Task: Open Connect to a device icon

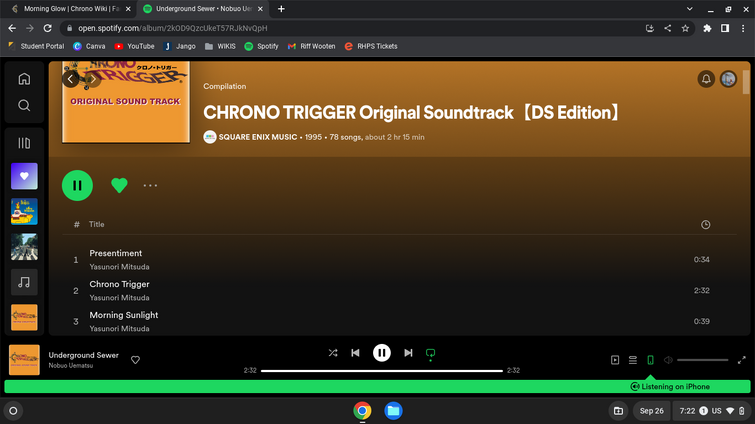Action: point(651,360)
